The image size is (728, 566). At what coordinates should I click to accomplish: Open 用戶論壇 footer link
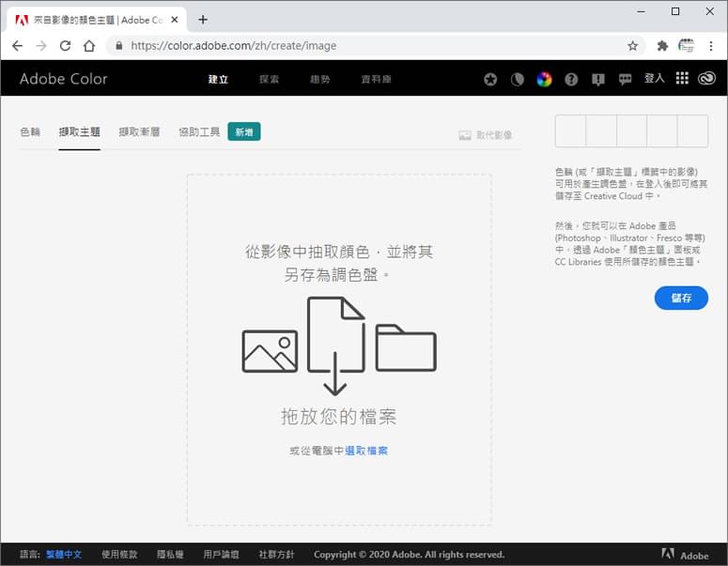point(221,555)
